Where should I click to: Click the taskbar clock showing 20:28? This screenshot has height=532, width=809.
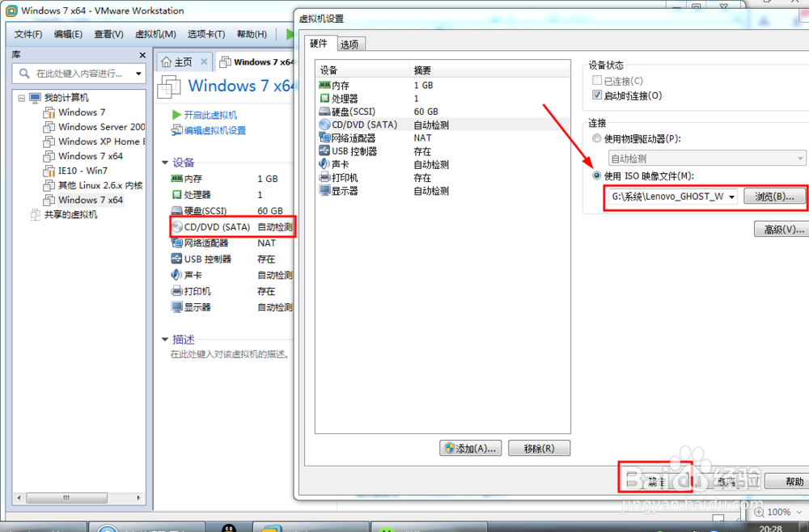pos(770,529)
